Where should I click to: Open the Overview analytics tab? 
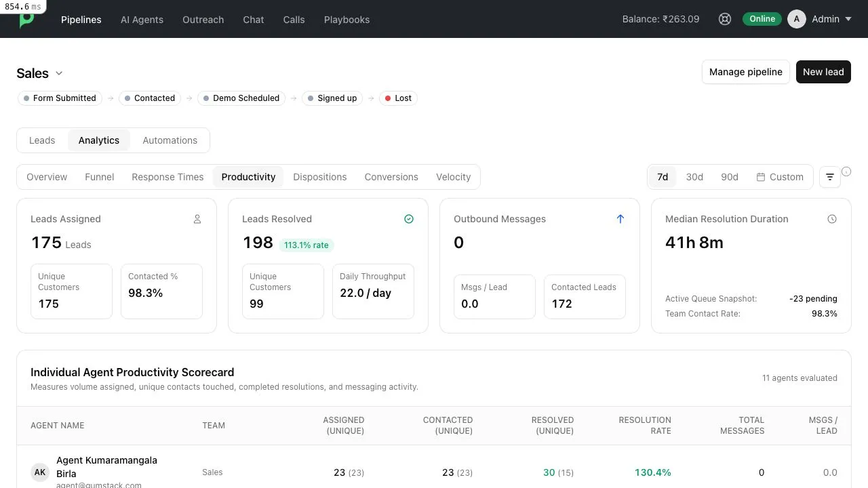point(47,177)
